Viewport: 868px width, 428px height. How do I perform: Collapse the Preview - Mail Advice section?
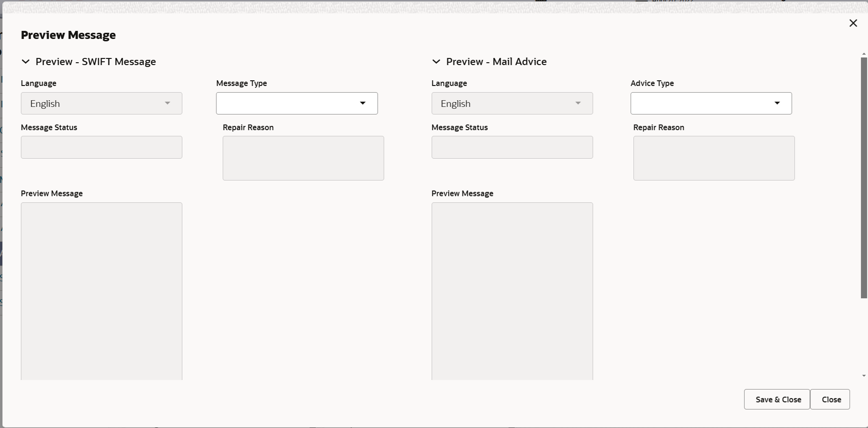pyautogui.click(x=436, y=62)
